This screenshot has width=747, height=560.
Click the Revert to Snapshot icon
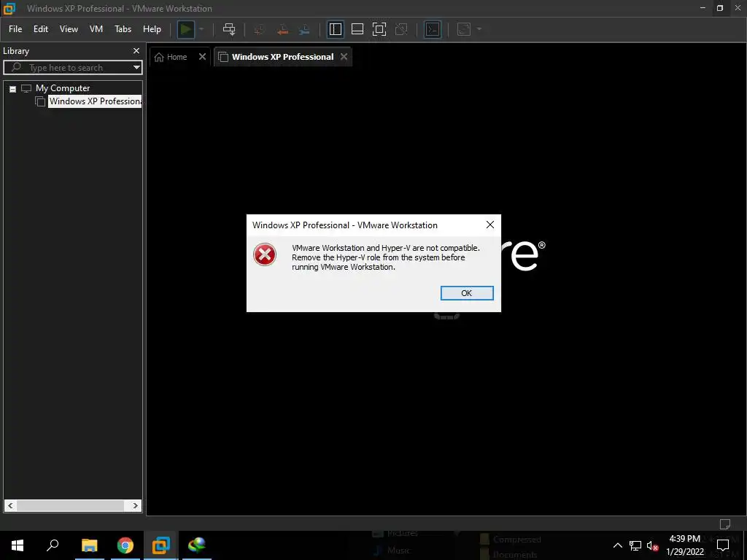282,29
